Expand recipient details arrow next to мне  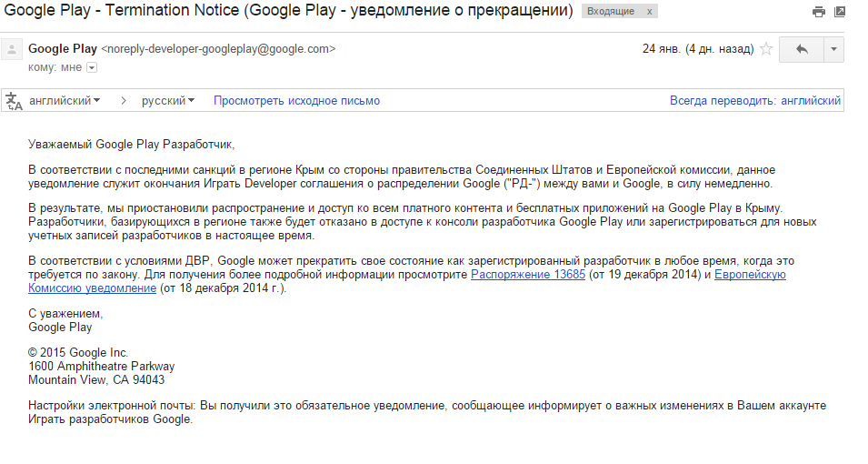(x=91, y=67)
